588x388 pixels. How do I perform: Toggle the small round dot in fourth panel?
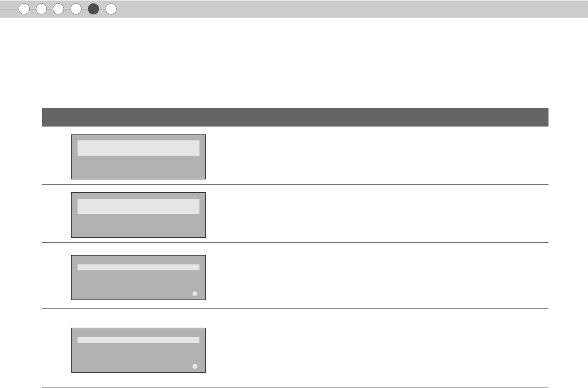pyautogui.click(x=195, y=366)
